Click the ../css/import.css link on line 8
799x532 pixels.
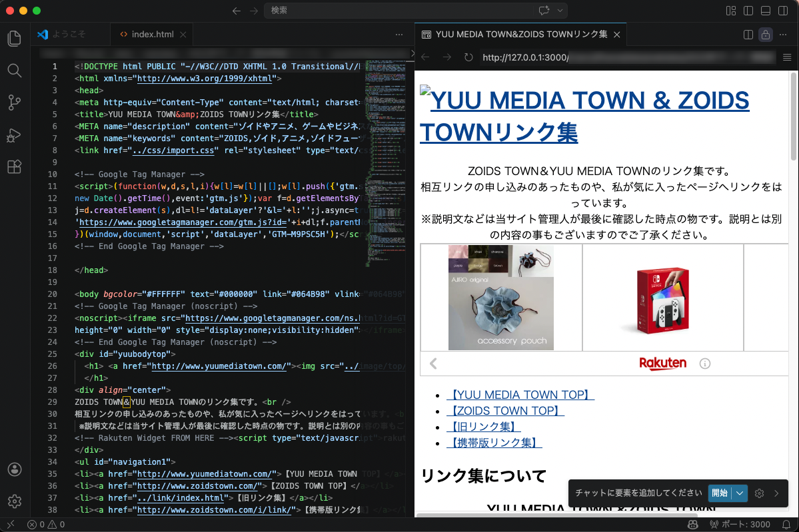173,150
